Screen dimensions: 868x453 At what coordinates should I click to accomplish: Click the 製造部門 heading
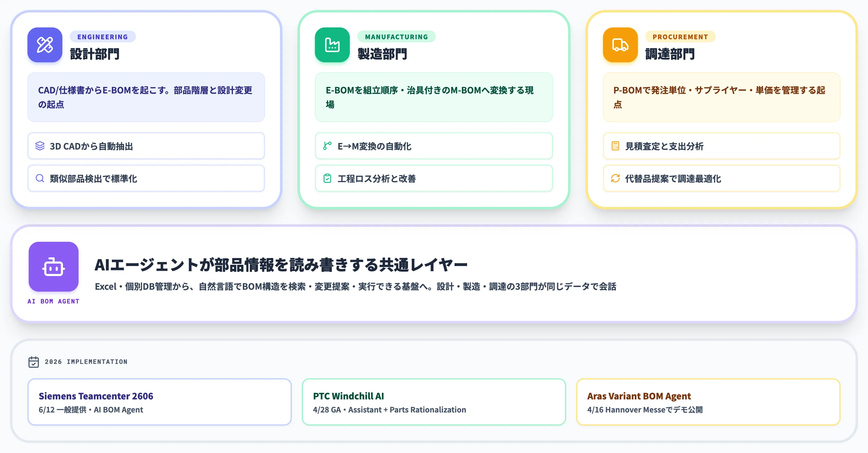383,54
